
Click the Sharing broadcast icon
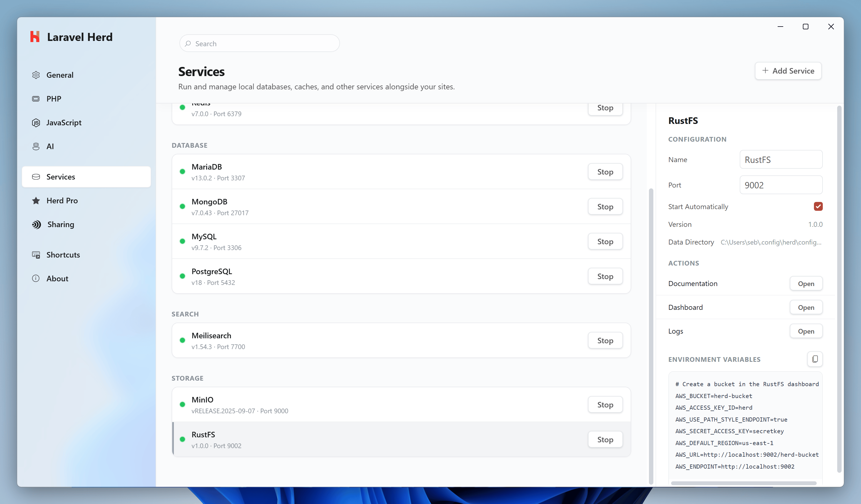[x=36, y=224]
